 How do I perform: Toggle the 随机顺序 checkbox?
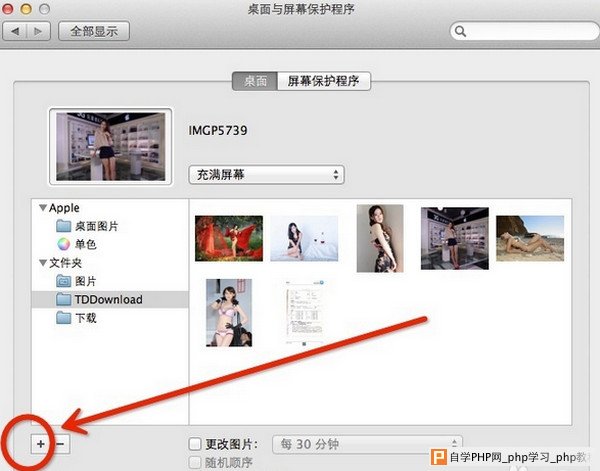[x=195, y=463]
